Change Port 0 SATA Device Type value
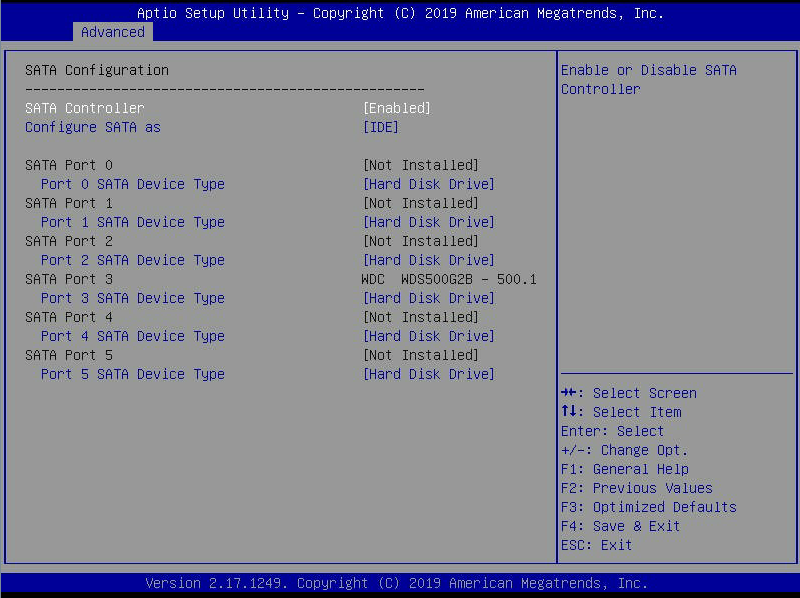Screen dimensions: 800x598 [428, 184]
